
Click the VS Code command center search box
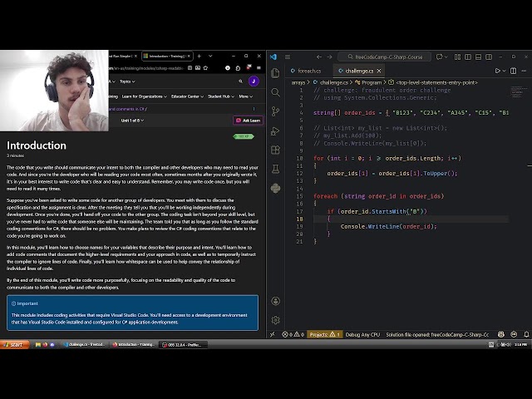click(385, 57)
